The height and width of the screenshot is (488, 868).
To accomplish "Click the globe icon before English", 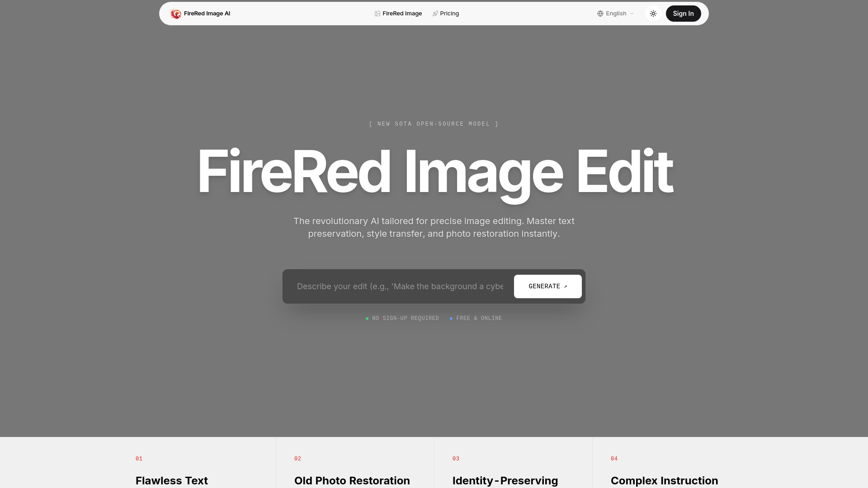I will 600,14.
